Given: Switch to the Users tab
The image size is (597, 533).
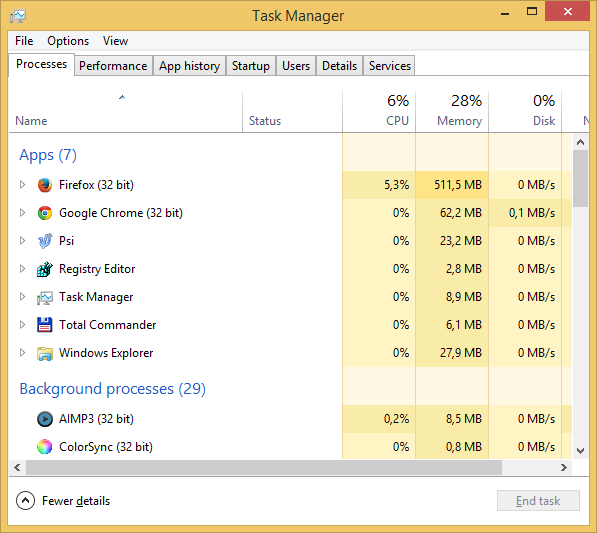Looking at the screenshot, I should 296,66.
